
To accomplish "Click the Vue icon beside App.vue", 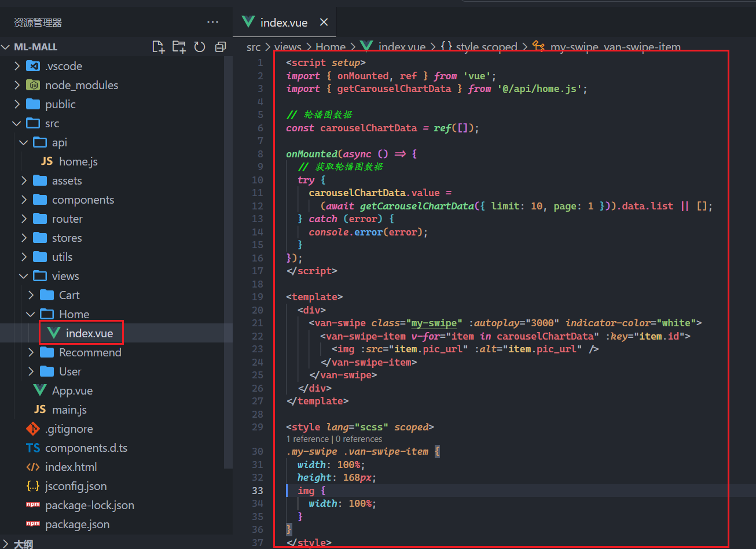I will point(40,390).
